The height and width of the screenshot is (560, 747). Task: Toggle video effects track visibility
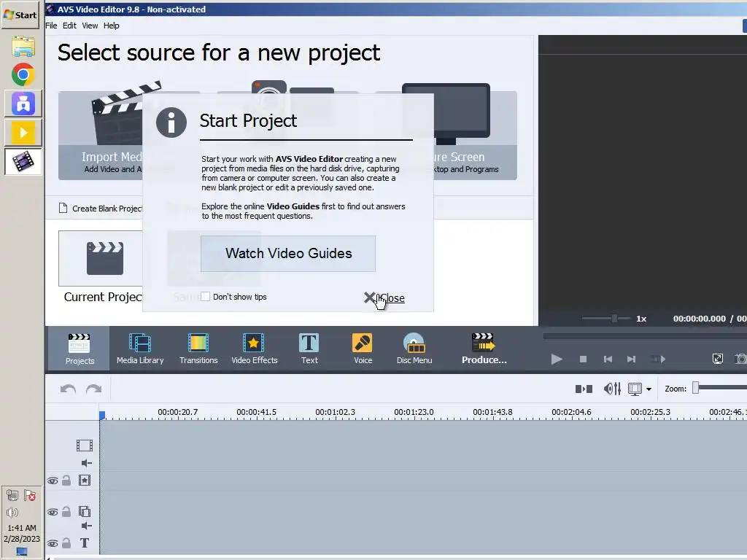53,481
